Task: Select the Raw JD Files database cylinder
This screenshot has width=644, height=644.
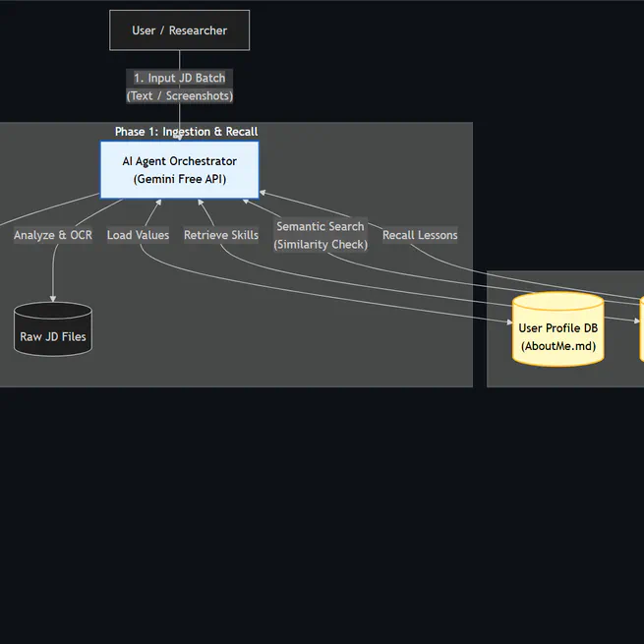Action: [53, 331]
